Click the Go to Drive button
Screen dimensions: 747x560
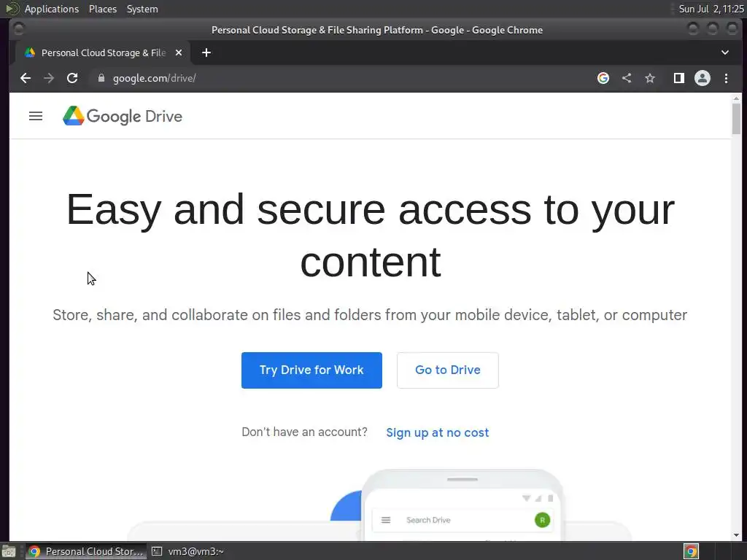point(448,370)
